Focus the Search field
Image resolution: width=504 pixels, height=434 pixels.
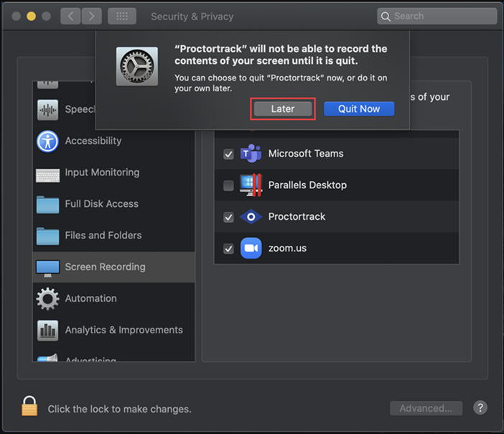coord(437,16)
